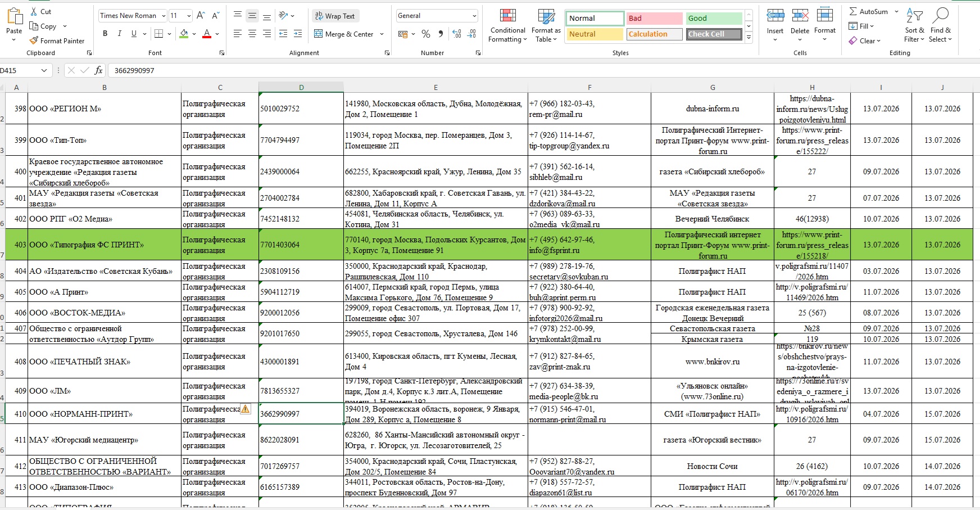Toggle Align Right for cell text
Viewport: 980px width, 510px height.
pyautogui.click(x=267, y=34)
